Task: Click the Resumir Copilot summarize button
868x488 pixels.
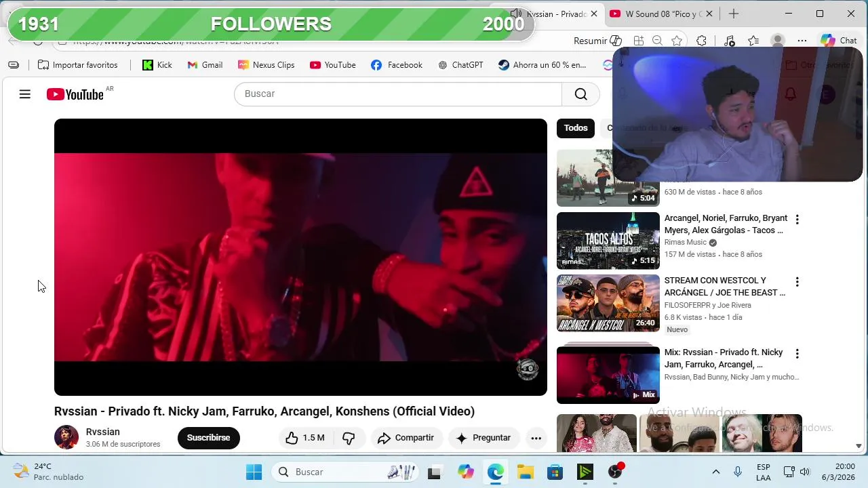Action: tap(597, 41)
